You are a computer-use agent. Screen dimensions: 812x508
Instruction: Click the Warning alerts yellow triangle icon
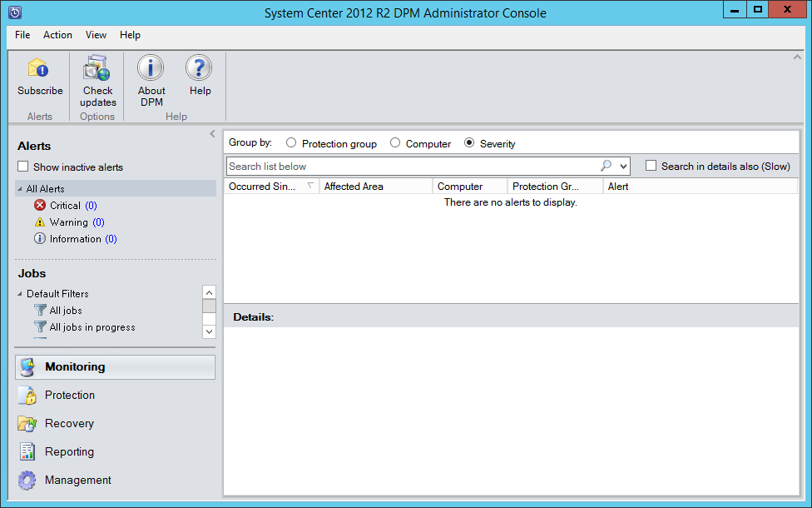(40, 222)
